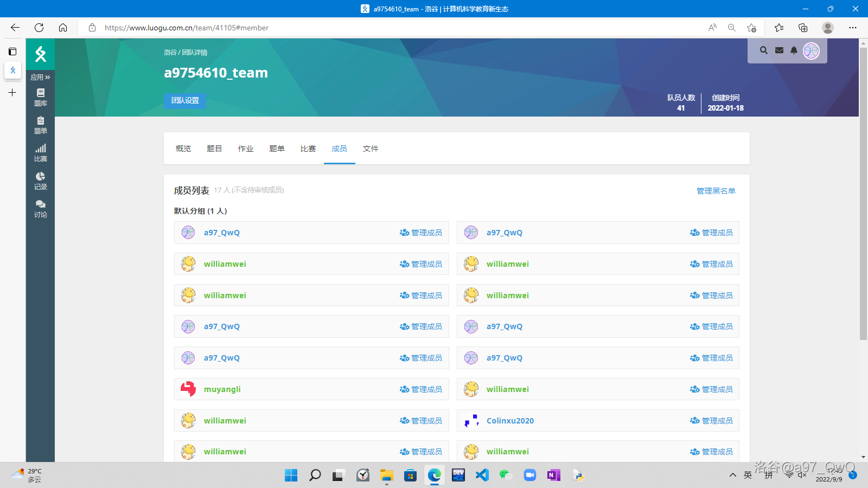Viewport: 868px width, 488px height.
Task: Open the 管理黑名单 link
Action: 716,191
